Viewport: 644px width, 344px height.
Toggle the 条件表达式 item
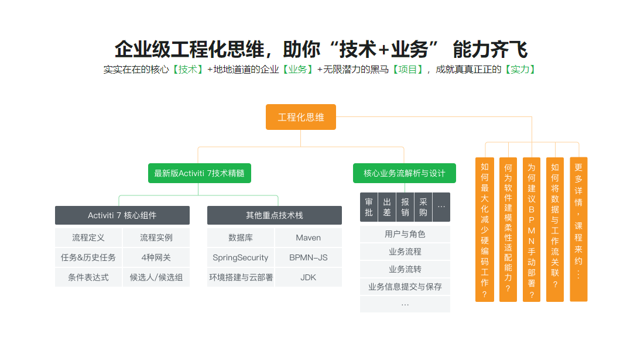(88, 277)
